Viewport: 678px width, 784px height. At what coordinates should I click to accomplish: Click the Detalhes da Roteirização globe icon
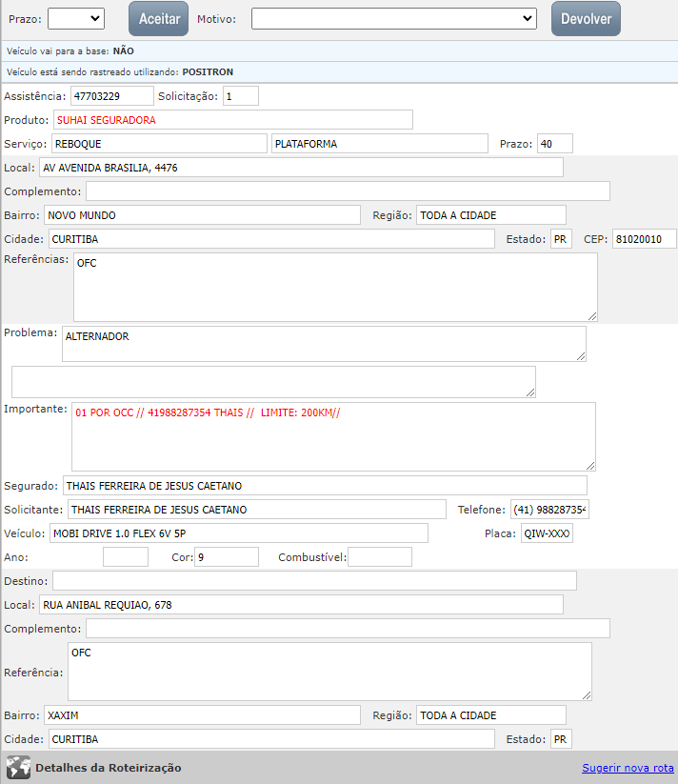coord(18,768)
